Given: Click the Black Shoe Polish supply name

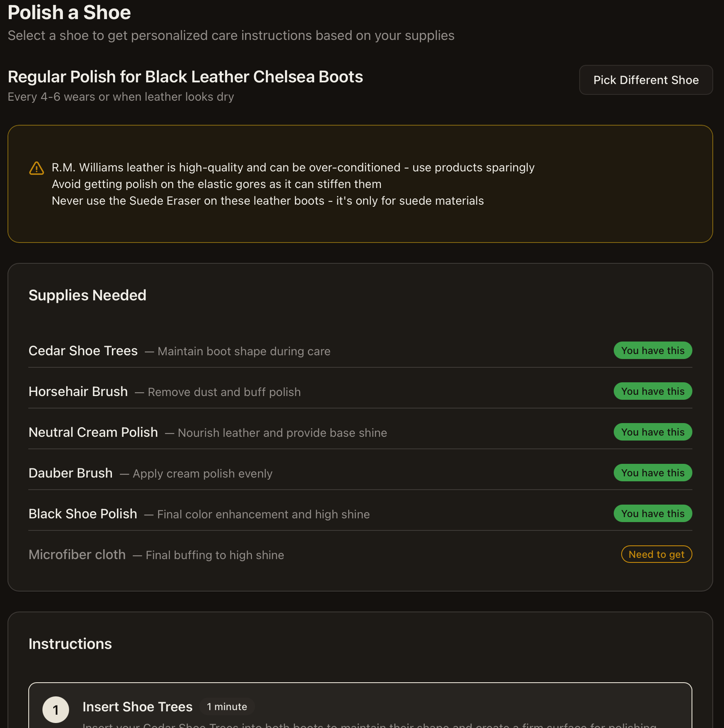Looking at the screenshot, I should click(83, 514).
